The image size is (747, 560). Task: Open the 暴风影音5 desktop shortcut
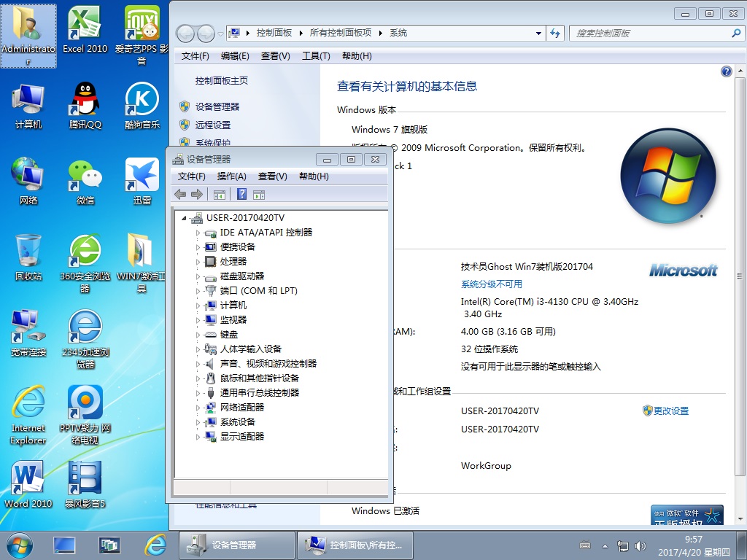85,484
